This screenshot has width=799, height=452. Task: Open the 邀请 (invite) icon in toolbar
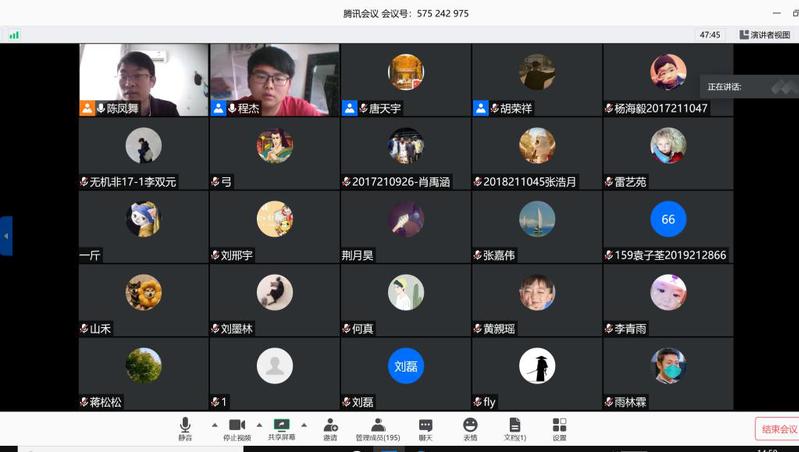tap(330, 429)
